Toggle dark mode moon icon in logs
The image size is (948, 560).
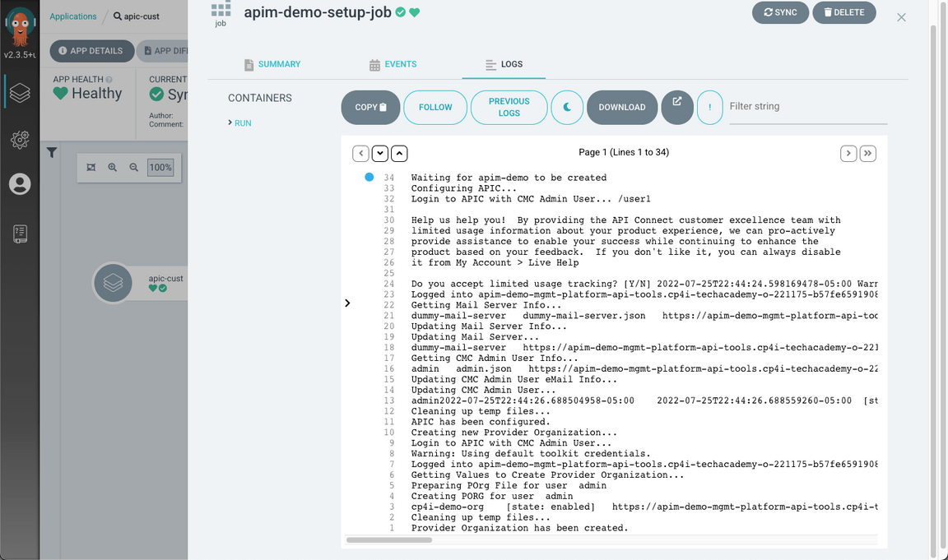567,108
